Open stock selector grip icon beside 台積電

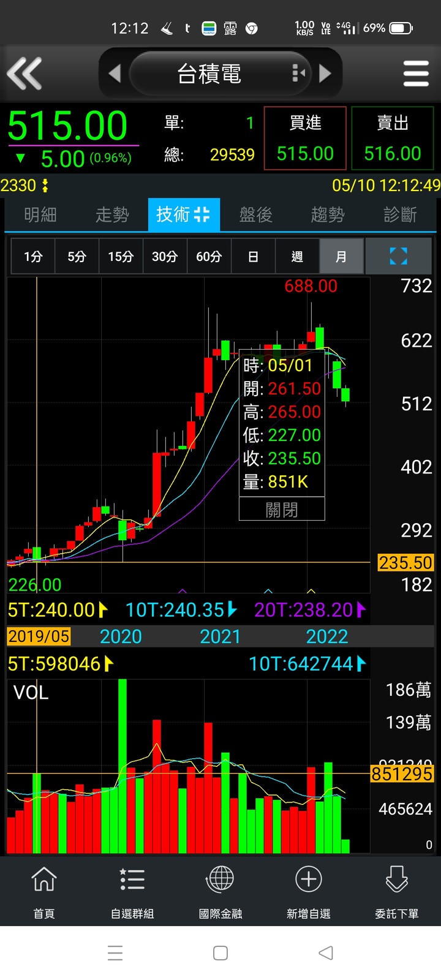click(x=298, y=73)
